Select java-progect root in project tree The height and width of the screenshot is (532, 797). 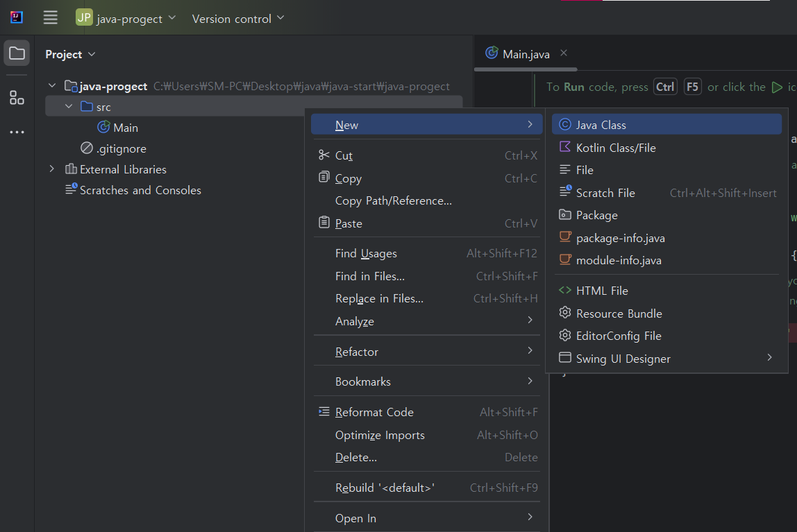(113, 86)
